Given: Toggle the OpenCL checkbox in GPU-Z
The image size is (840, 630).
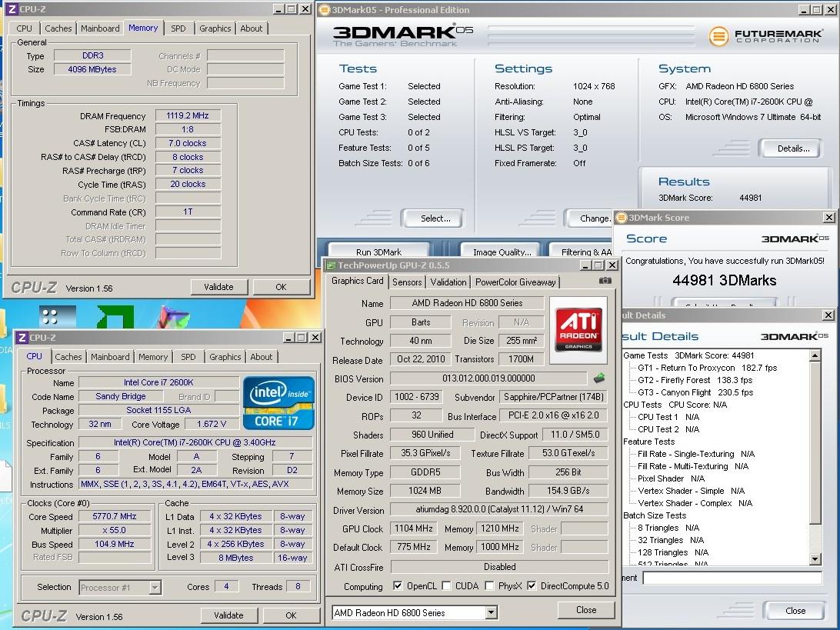Looking at the screenshot, I should 398,585.
